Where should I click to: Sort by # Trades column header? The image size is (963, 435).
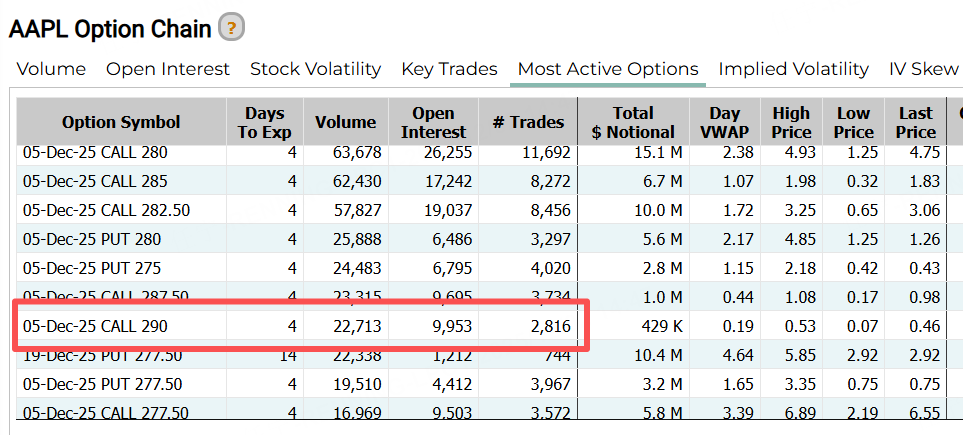[x=528, y=122]
